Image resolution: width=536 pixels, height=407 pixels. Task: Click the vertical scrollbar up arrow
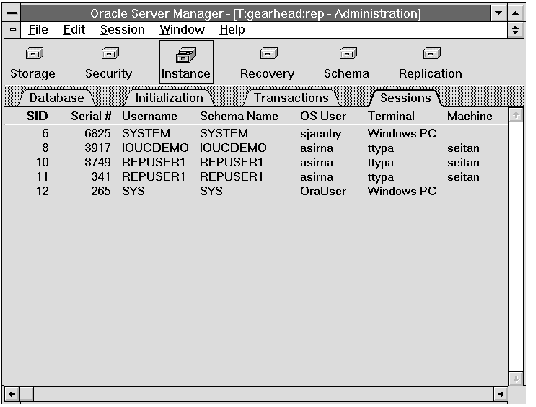point(516,116)
